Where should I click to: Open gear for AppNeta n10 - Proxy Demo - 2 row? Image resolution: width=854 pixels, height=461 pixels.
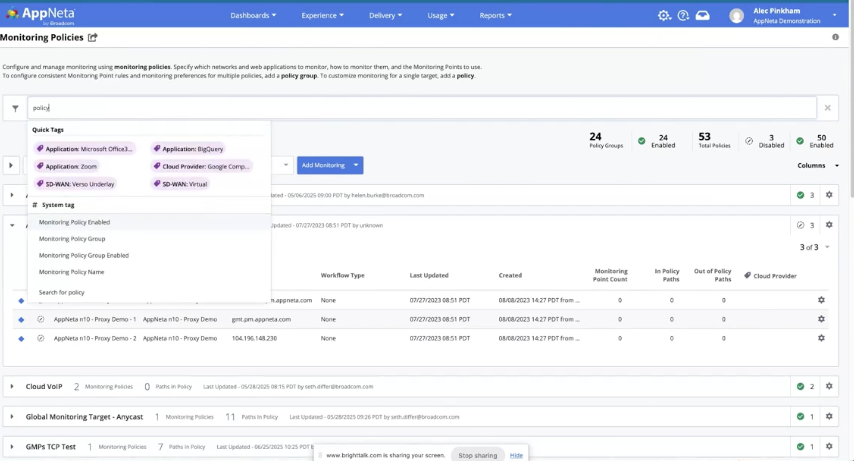coord(821,338)
